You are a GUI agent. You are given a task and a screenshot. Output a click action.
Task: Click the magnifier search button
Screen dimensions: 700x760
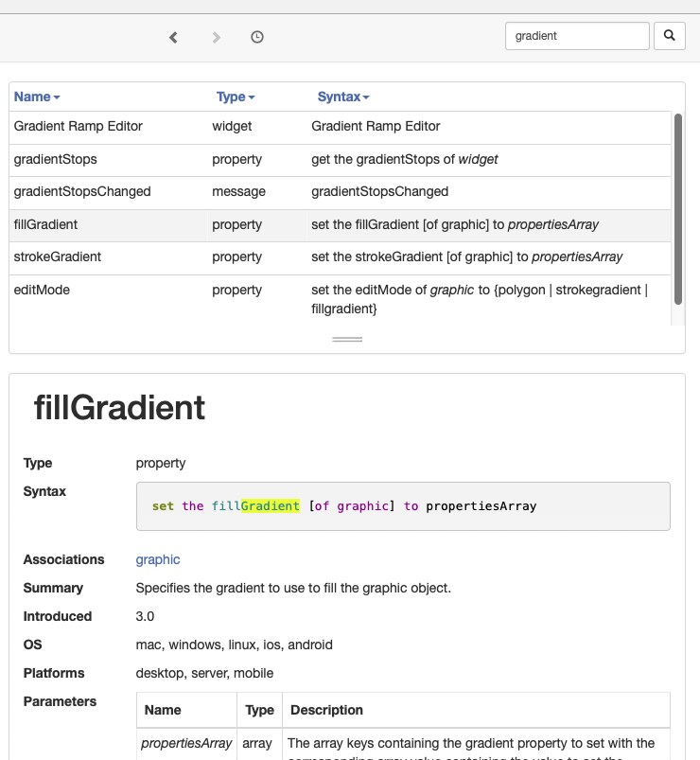pyautogui.click(x=669, y=36)
